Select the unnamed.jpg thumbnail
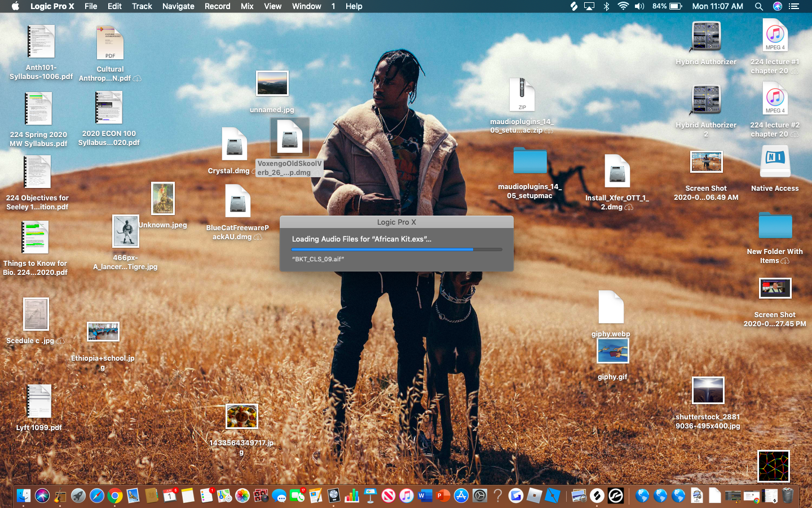Viewport: 812px width, 508px height. click(x=272, y=84)
